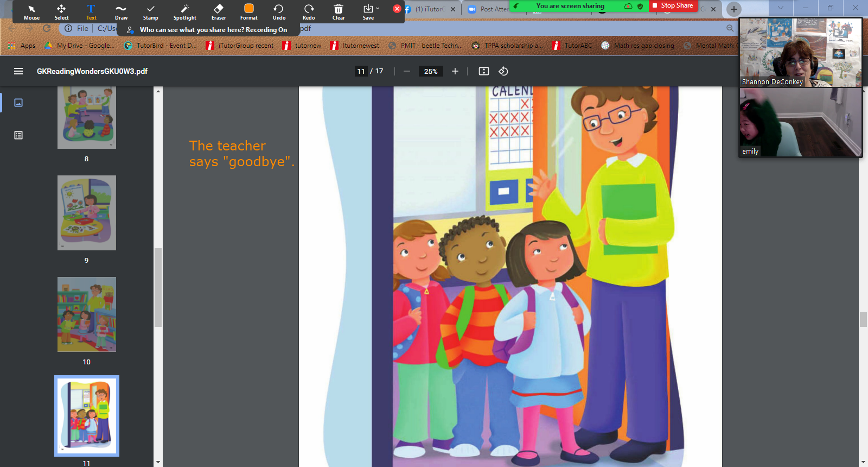Image resolution: width=868 pixels, height=467 pixels.
Task: Open the Apps bookmark shortcut
Action: click(x=22, y=46)
